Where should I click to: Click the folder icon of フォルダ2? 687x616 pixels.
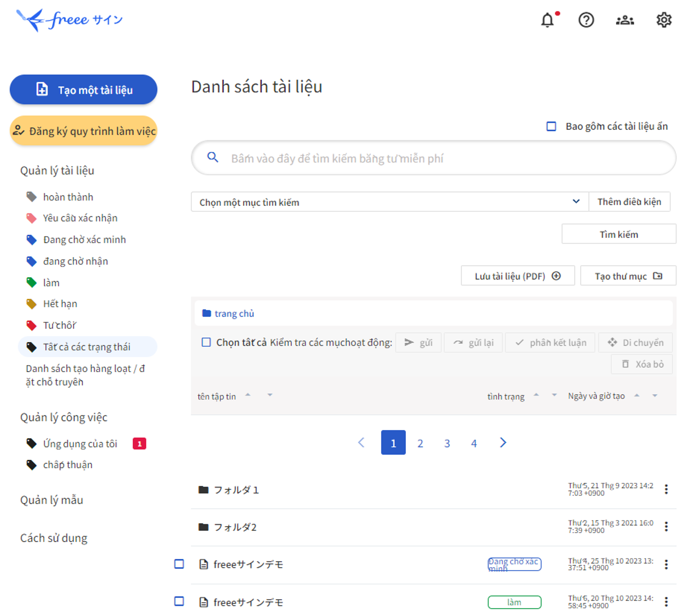tap(203, 527)
